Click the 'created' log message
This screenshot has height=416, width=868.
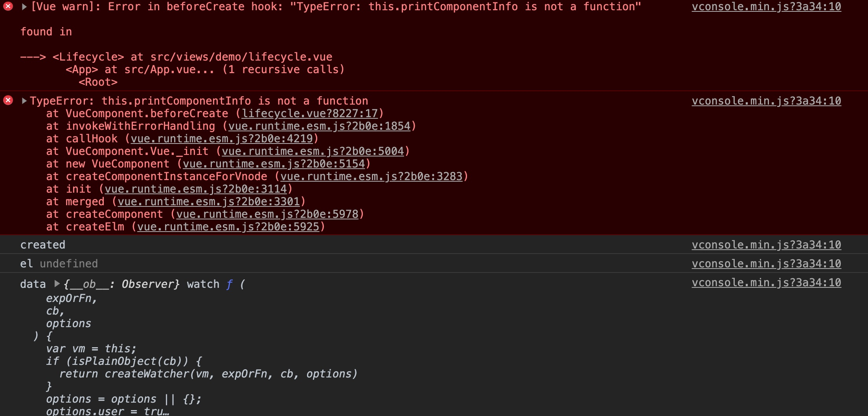[43, 245]
